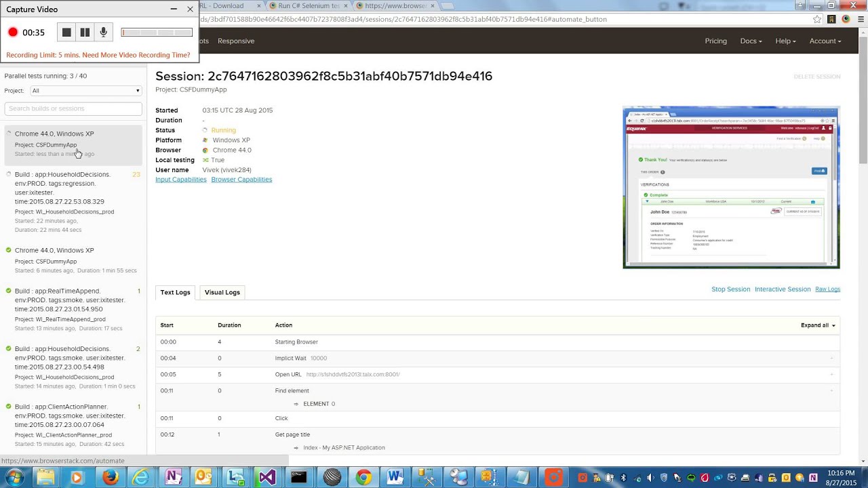
Task: Switch to the Visual Logs tab
Action: [222, 292]
